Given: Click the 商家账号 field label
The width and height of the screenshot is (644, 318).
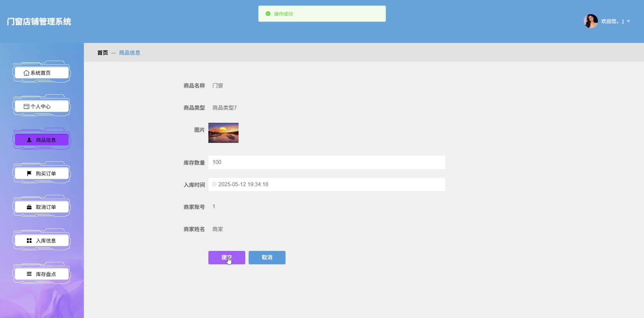Looking at the screenshot, I should (x=194, y=207).
